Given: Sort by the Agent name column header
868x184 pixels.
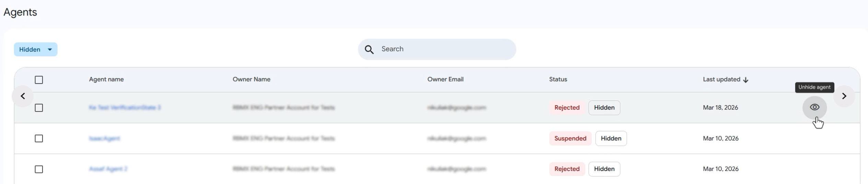Looking at the screenshot, I should [106, 79].
